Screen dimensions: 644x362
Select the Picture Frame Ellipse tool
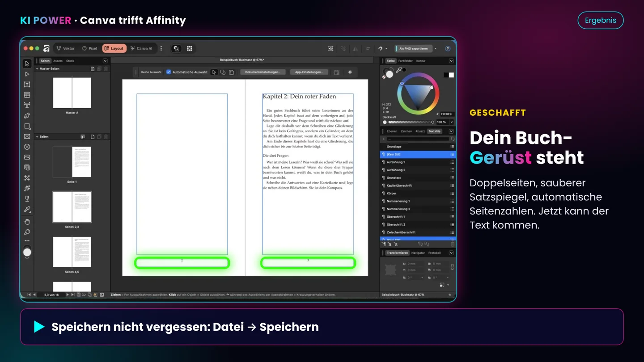(x=27, y=147)
